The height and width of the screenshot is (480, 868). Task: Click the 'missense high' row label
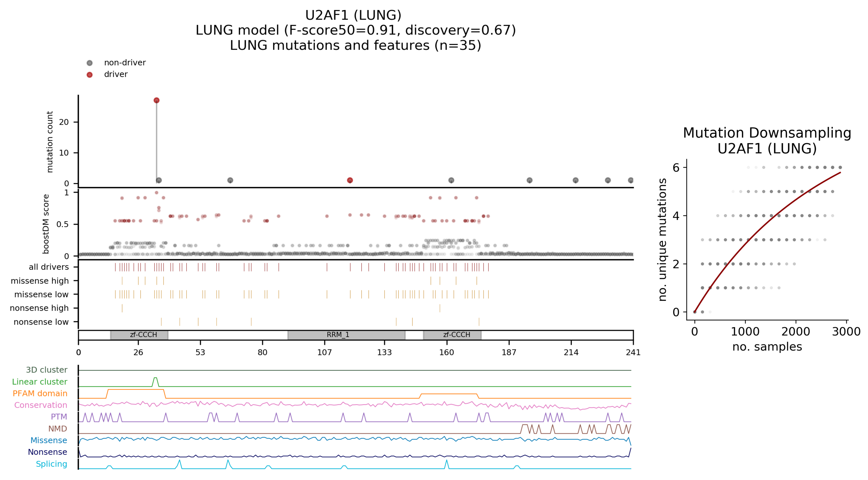40,281
